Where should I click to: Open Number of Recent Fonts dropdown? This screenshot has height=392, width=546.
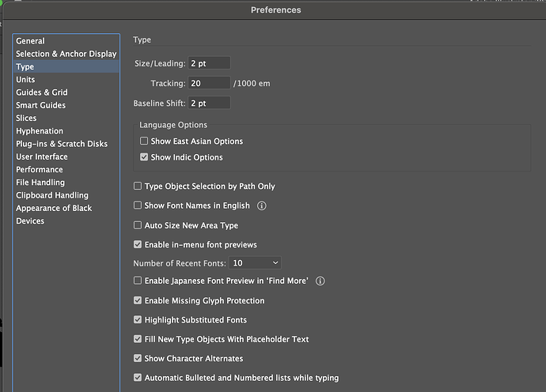pyautogui.click(x=256, y=262)
